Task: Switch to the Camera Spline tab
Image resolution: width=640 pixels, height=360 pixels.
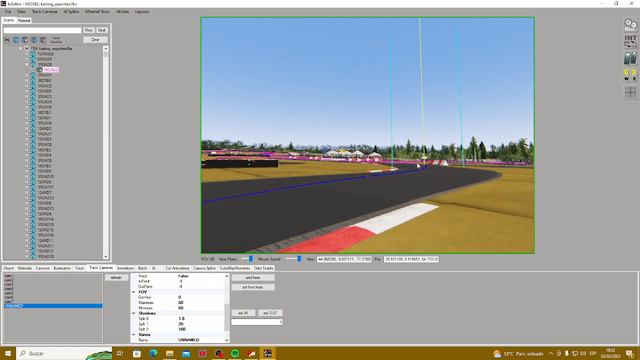Action: (204, 268)
